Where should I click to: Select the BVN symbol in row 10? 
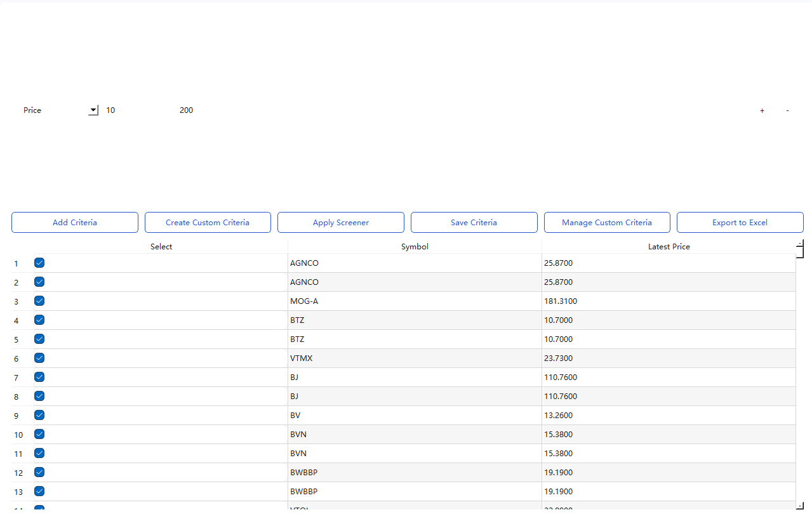(415, 435)
